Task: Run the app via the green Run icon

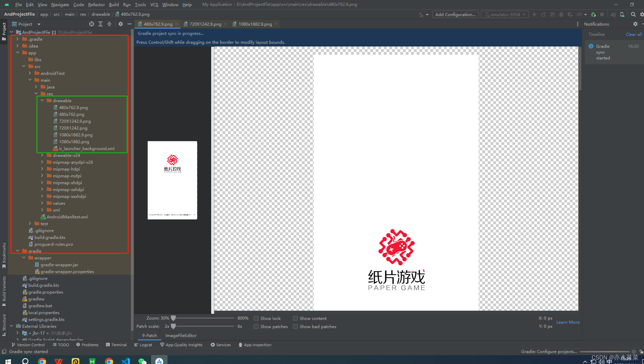Action: point(535,14)
